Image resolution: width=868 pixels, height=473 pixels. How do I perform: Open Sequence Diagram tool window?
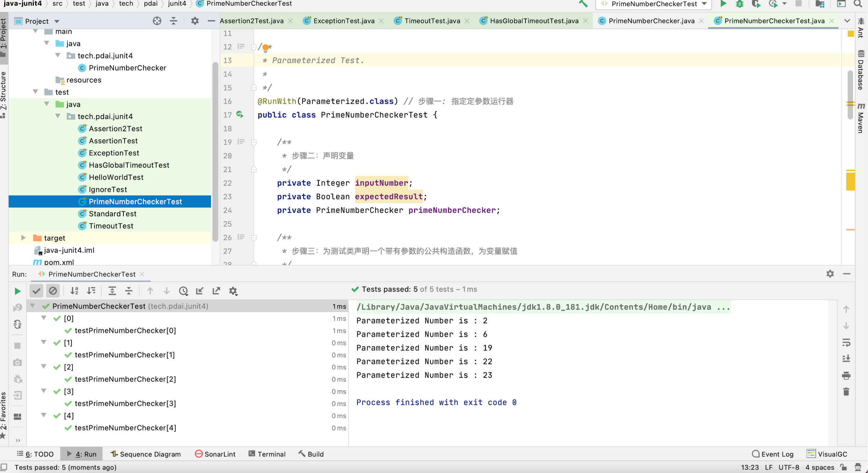pyautogui.click(x=146, y=454)
